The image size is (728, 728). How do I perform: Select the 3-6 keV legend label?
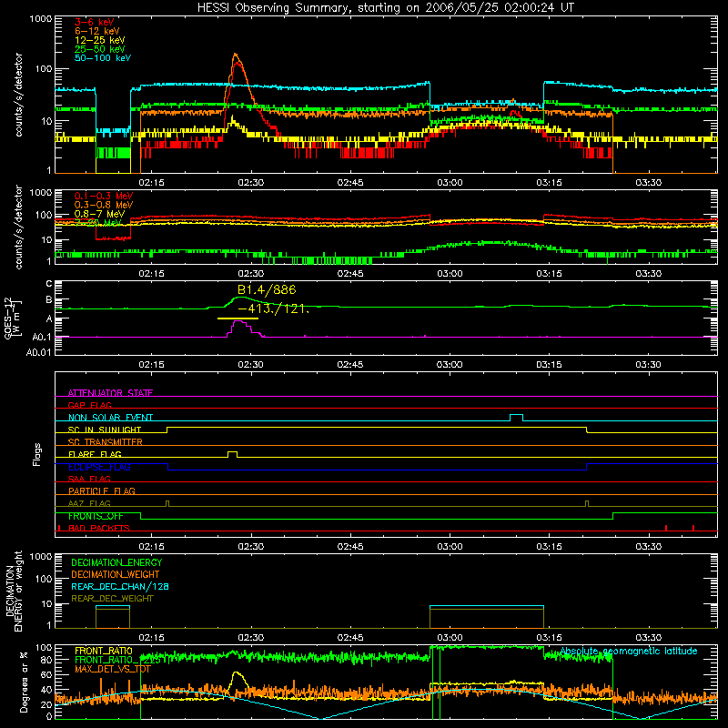pos(94,22)
